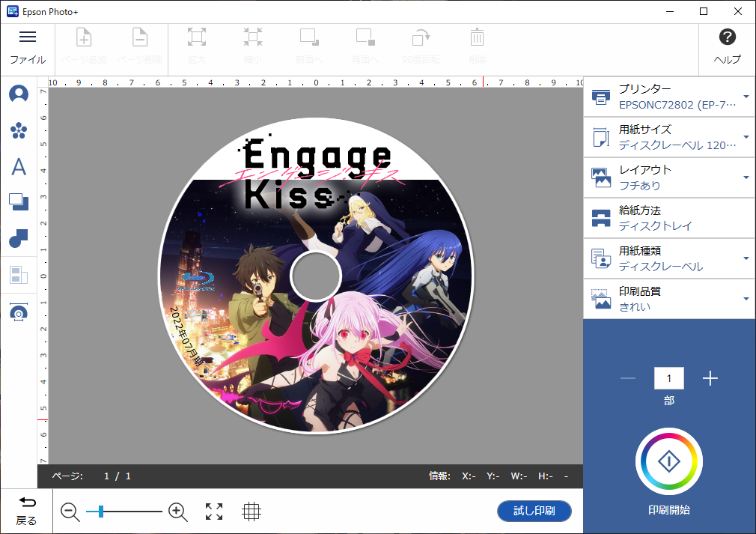This screenshot has height=534, width=756.
Task: Select the overlapping shapes icon in sidebar
Action: coord(19,238)
